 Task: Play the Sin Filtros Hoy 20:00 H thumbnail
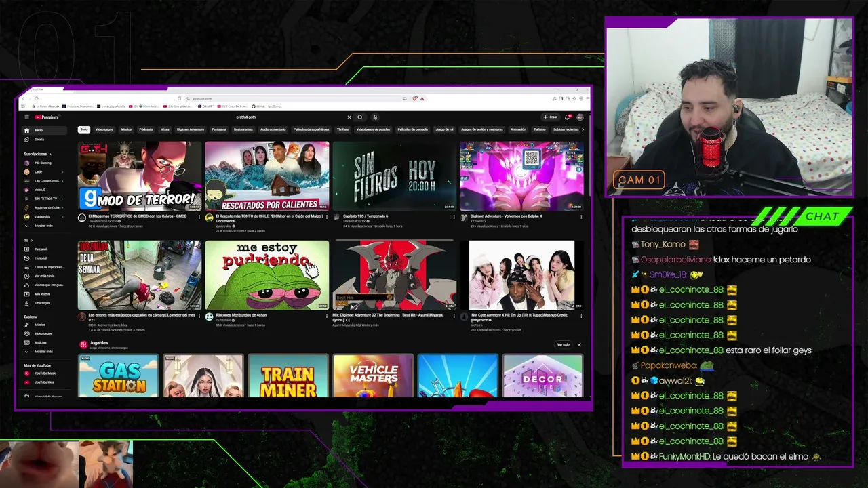pos(394,176)
